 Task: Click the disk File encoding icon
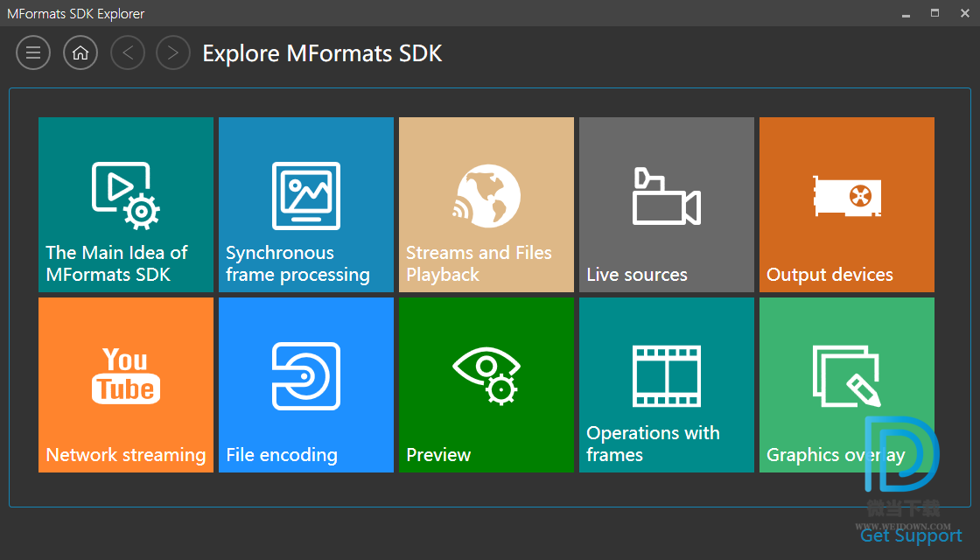point(306,375)
